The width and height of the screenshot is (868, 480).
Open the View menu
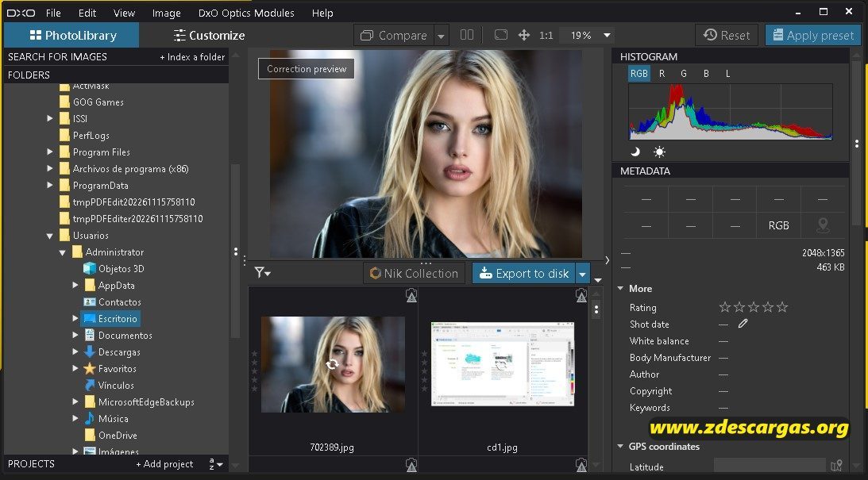[x=124, y=13]
